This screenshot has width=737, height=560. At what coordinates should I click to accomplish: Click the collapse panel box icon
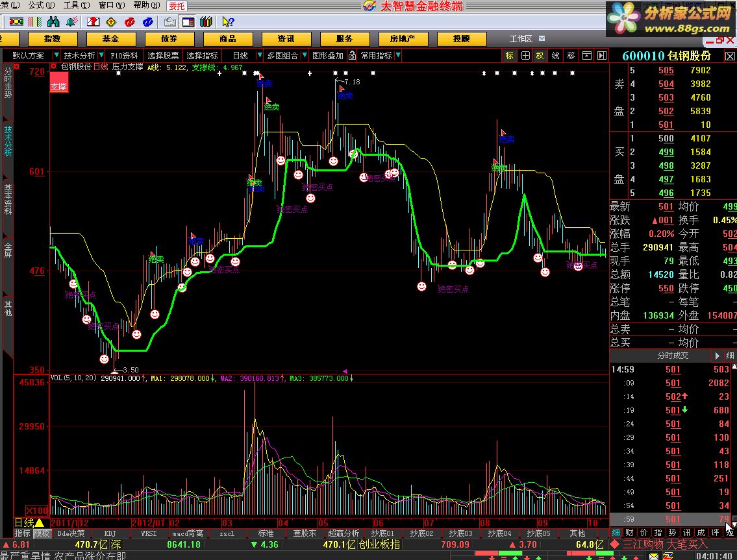(586, 55)
